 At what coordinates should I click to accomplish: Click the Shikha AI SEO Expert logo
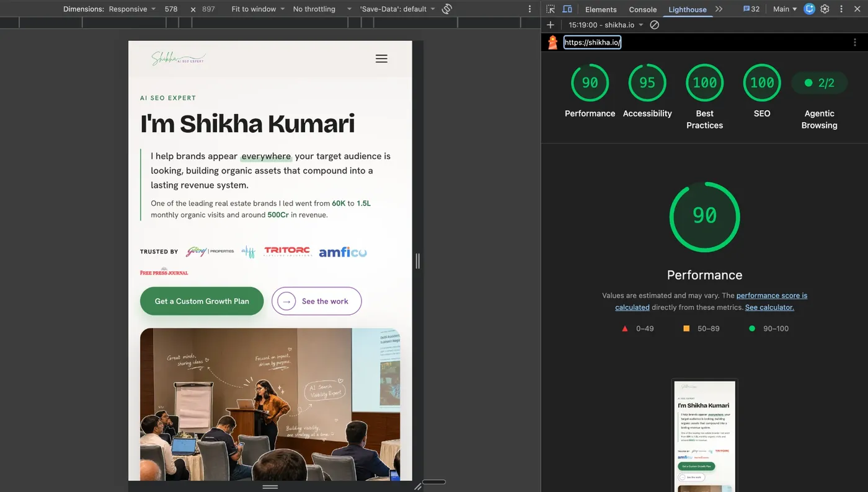pyautogui.click(x=179, y=59)
